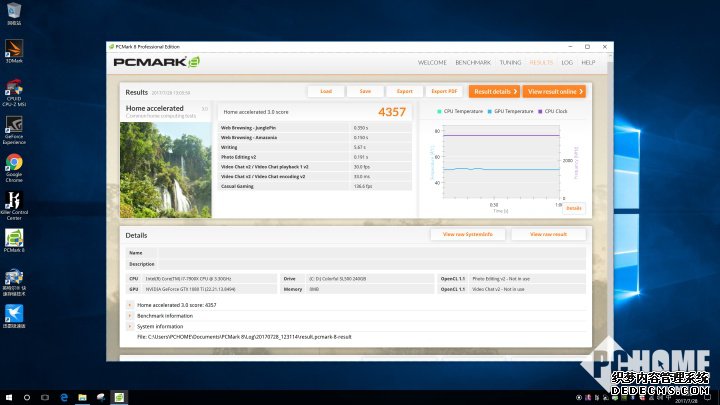Launch Microsoft Edge from the taskbar
This screenshot has height=405, width=720.
point(64,397)
